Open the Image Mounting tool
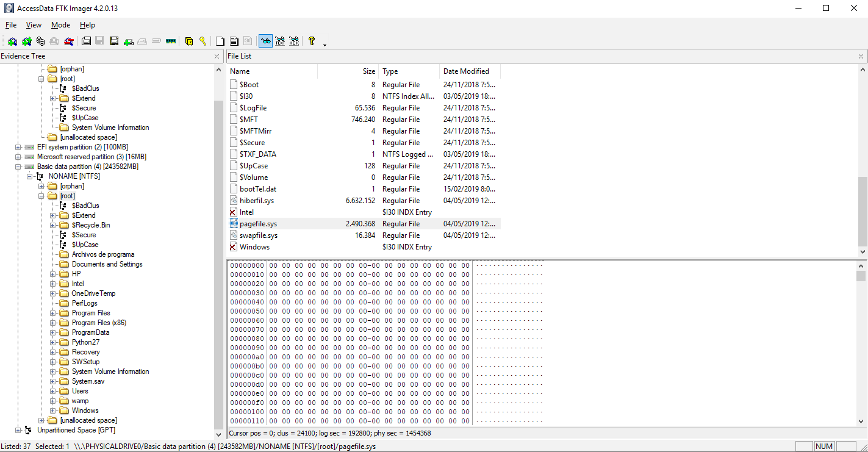The height and width of the screenshot is (452, 868). click(x=40, y=41)
